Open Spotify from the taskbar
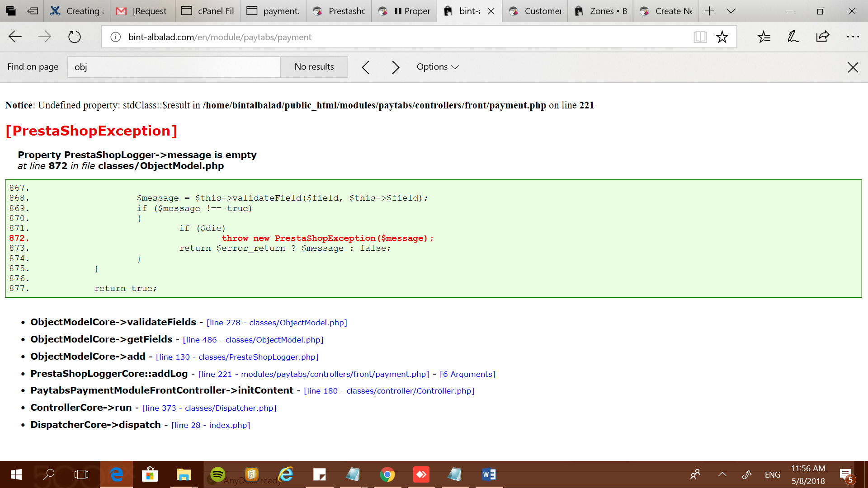Viewport: 868px width, 488px height. point(218,474)
